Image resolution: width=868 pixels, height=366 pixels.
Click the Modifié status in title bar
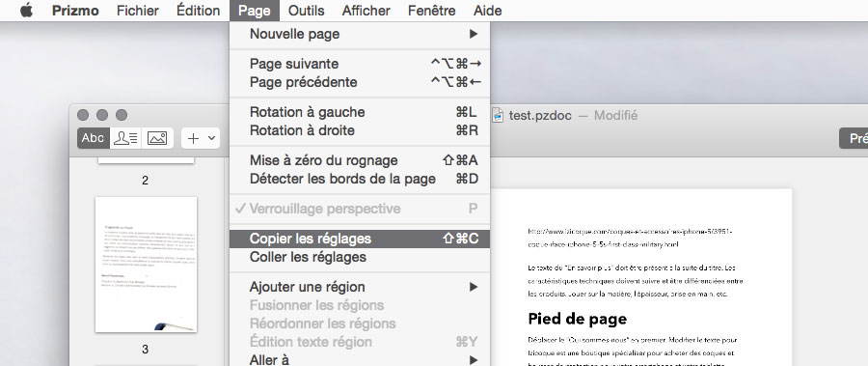click(615, 115)
